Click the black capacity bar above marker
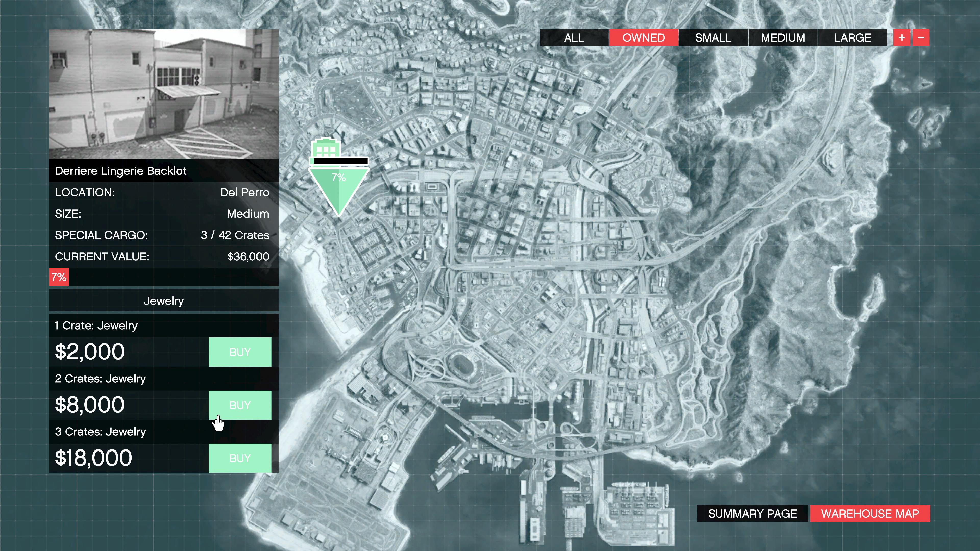This screenshot has width=980, height=551. point(340,161)
